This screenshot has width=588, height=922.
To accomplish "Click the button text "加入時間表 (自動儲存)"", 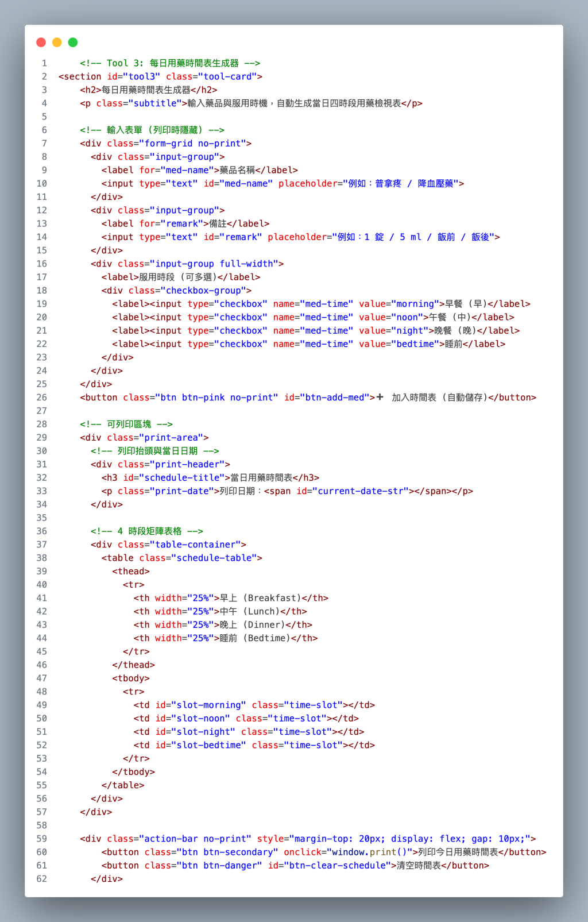I will point(440,398).
